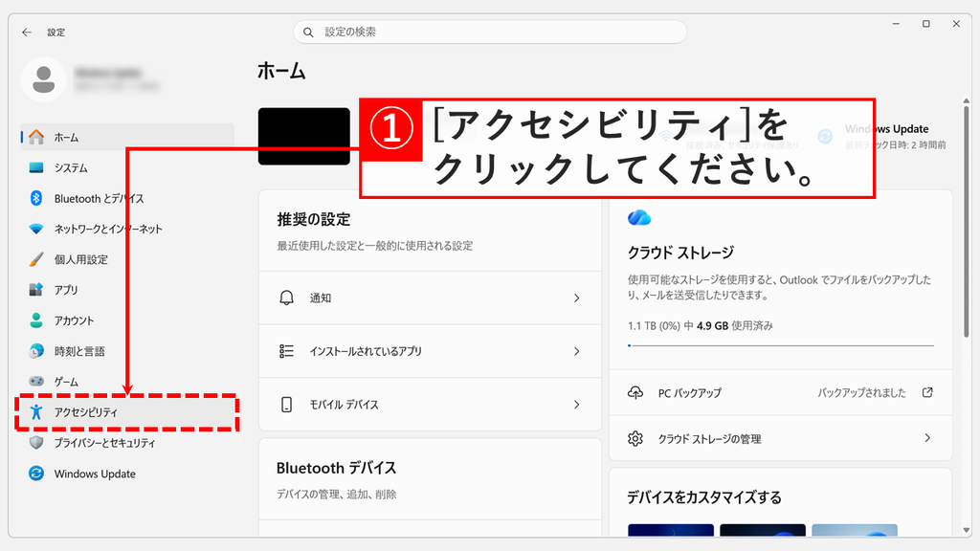Open クラウド ストレージの管理 row
Viewport: 980px width, 551px height.
(x=781, y=438)
